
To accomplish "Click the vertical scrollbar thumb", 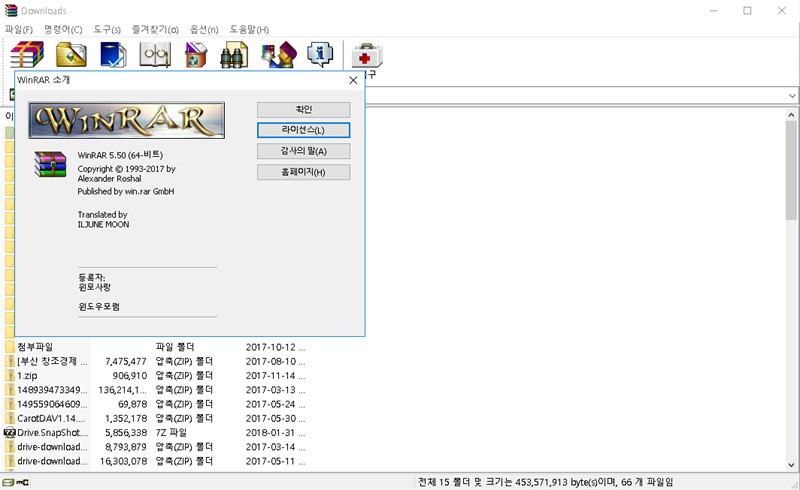I will pos(791,171).
